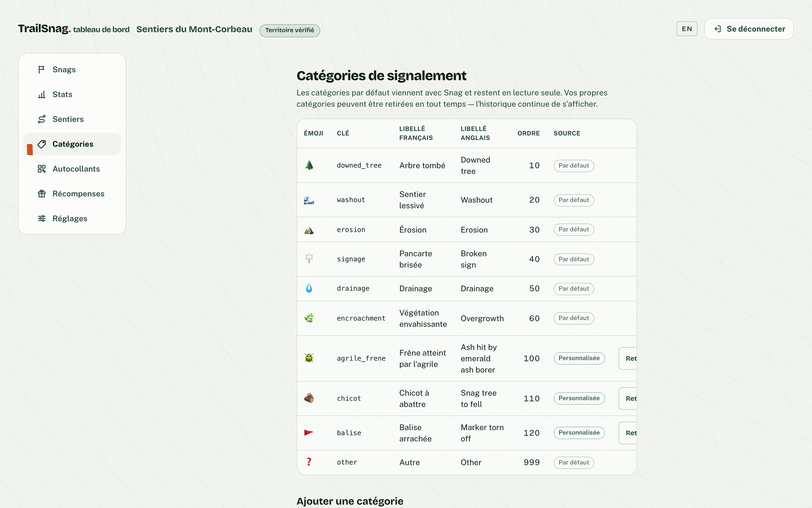This screenshot has height=508, width=812.
Task: Click the CLÉ column header
Action: [343, 133]
